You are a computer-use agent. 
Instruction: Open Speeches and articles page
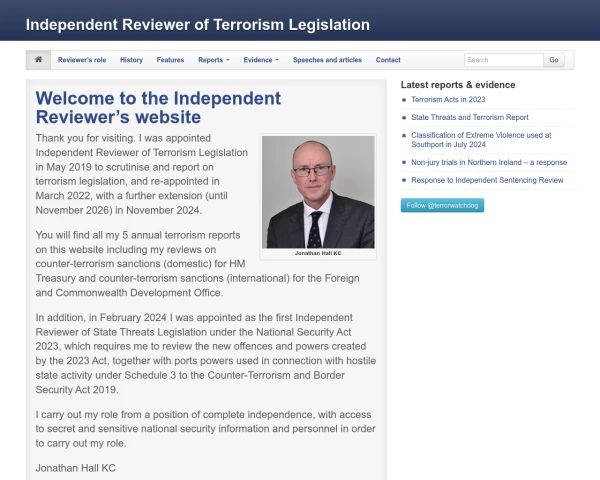(x=327, y=60)
